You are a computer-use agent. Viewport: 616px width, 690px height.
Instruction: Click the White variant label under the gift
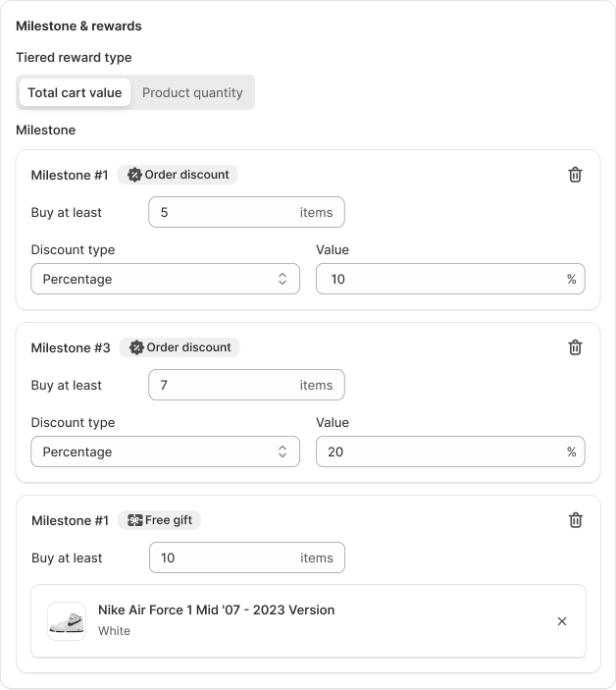tap(114, 631)
